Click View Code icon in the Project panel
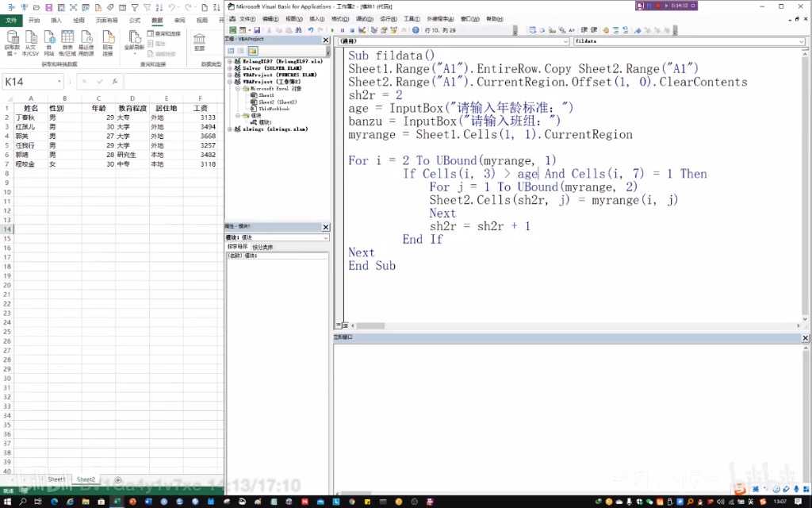 click(x=231, y=51)
